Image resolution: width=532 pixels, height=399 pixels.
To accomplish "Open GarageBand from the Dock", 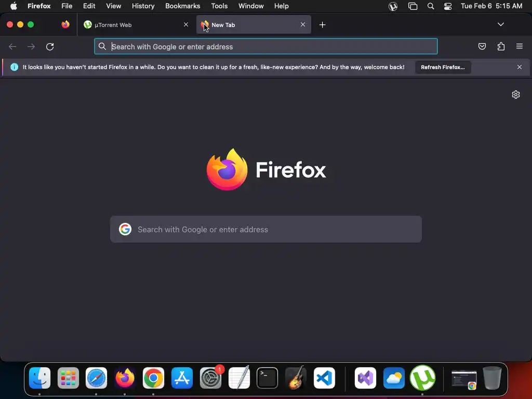I will pos(296,378).
